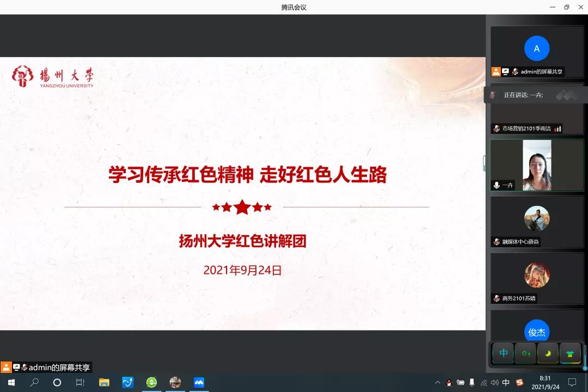Click the Cortana circle icon
The image size is (588, 392).
[x=57, y=383]
